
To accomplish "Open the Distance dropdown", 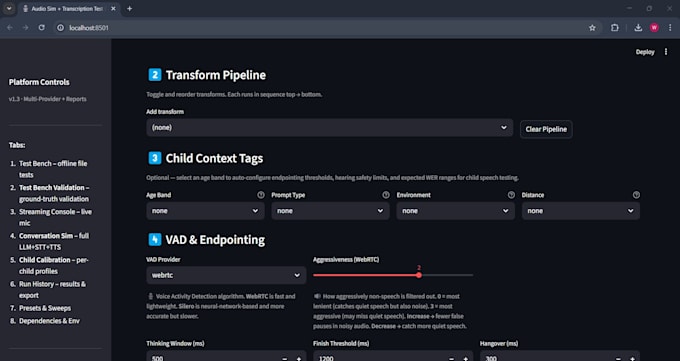I will (581, 211).
